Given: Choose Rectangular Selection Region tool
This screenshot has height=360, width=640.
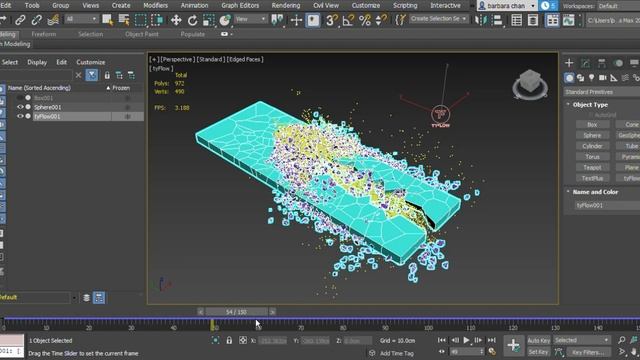Looking at the screenshot, I should 140,20.
